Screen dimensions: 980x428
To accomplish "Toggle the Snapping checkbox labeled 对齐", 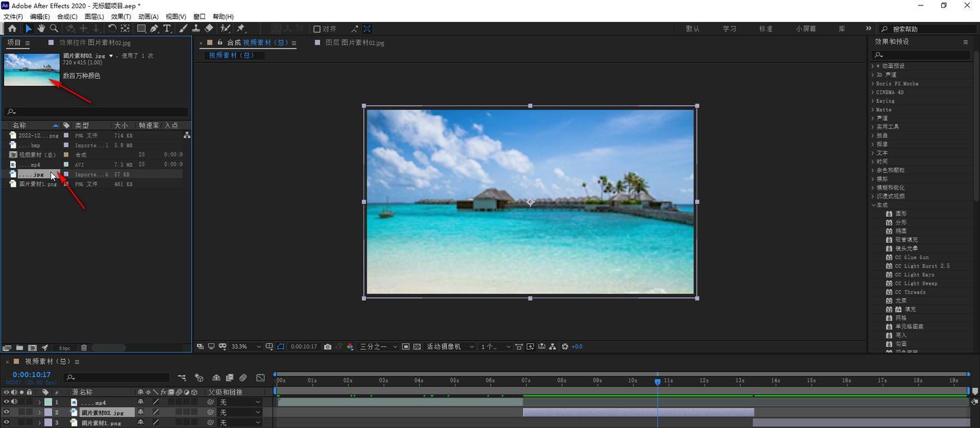I will [317, 29].
